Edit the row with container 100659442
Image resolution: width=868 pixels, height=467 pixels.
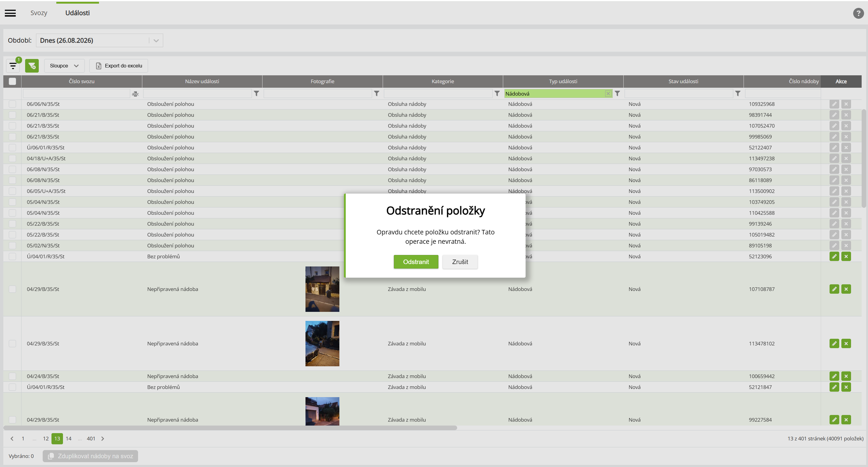(834, 376)
